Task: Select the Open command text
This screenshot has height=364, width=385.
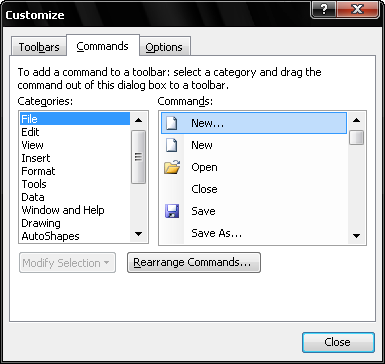Action: pyautogui.click(x=204, y=167)
